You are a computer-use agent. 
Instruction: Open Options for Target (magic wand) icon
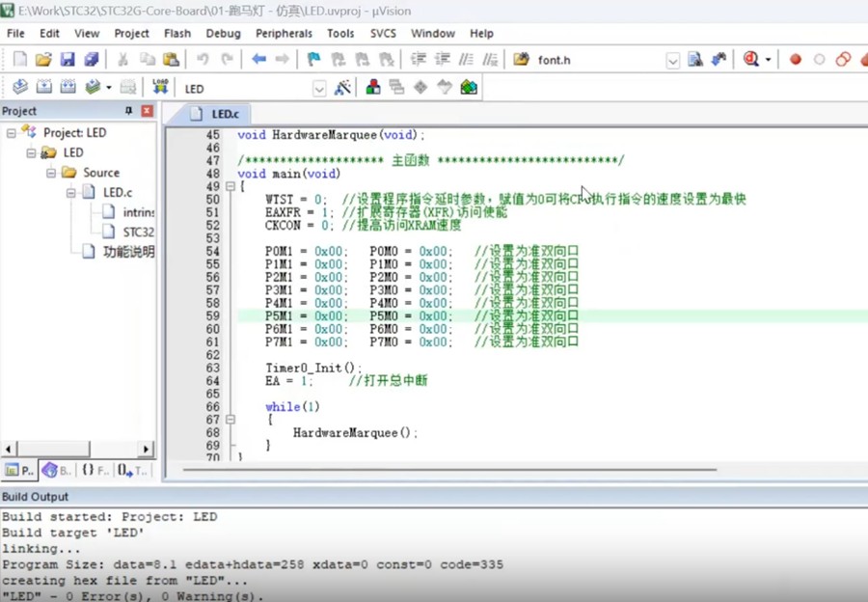(x=342, y=88)
